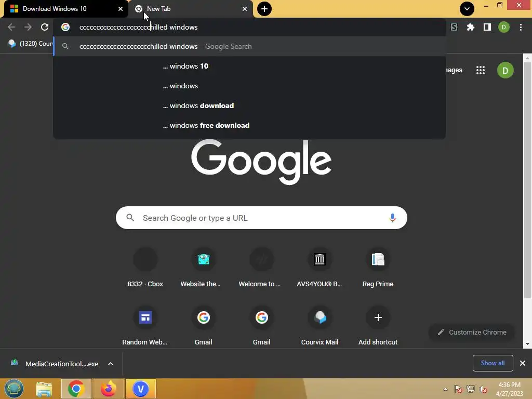
Task: Click the Google logo doodle
Action: click(x=261, y=162)
